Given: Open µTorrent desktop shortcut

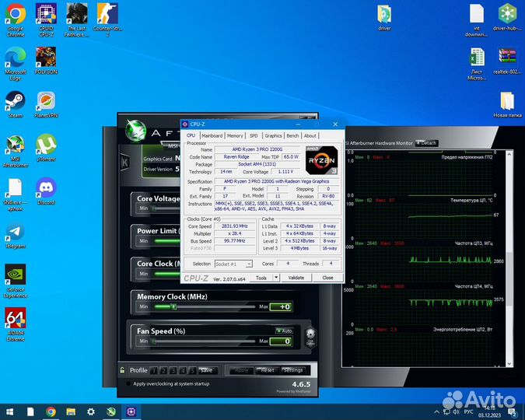Looking at the screenshot, I should click(46, 148).
